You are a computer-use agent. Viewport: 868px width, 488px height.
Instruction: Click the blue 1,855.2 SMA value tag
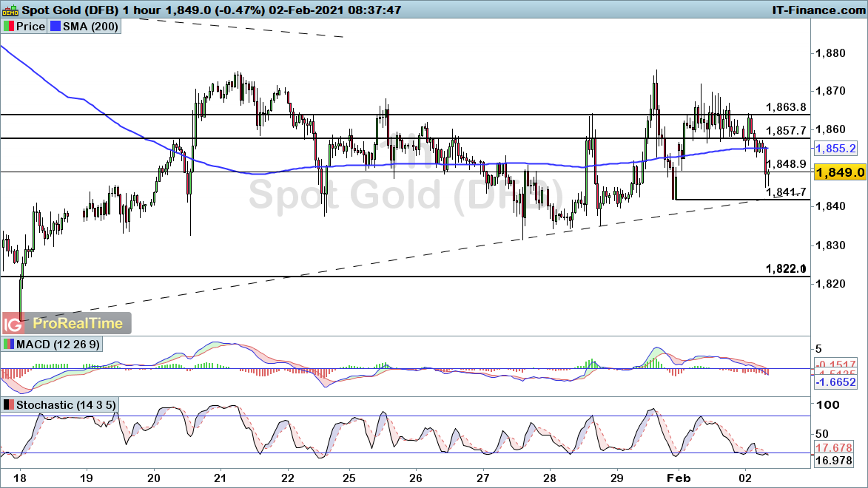pyautogui.click(x=836, y=149)
